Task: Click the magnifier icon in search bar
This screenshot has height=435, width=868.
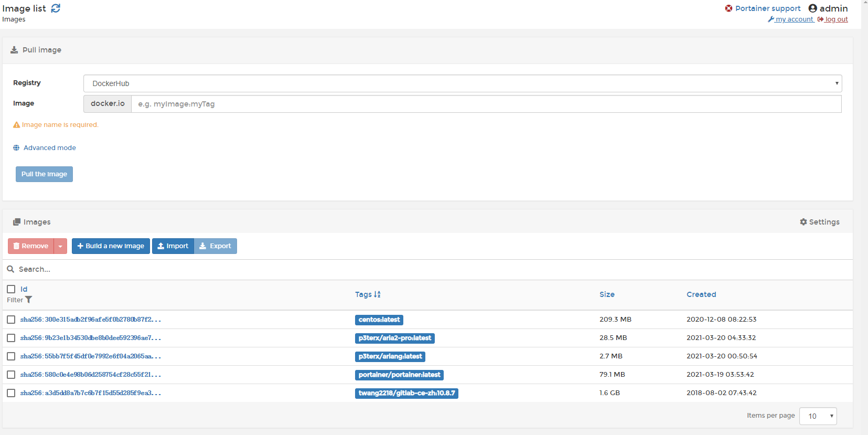Action: (10, 269)
